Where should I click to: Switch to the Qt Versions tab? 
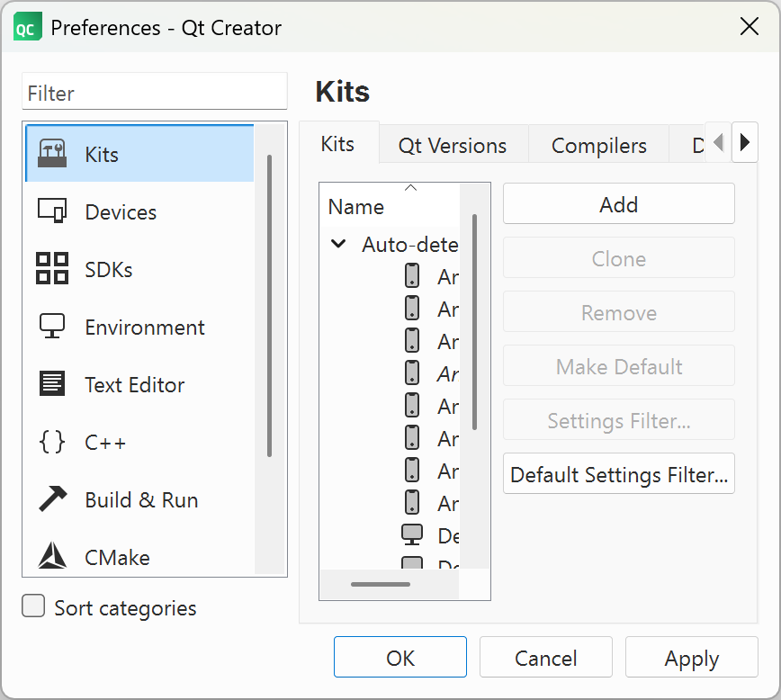[453, 146]
